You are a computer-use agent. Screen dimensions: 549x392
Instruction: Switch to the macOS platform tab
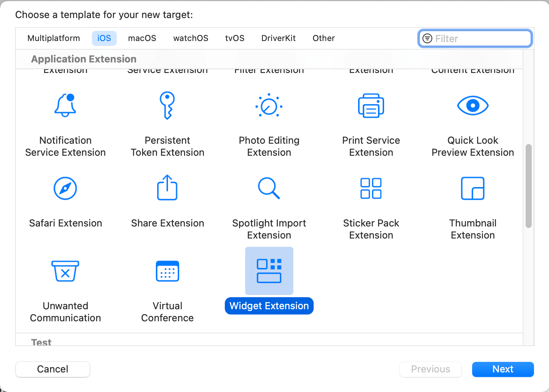(142, 38)
